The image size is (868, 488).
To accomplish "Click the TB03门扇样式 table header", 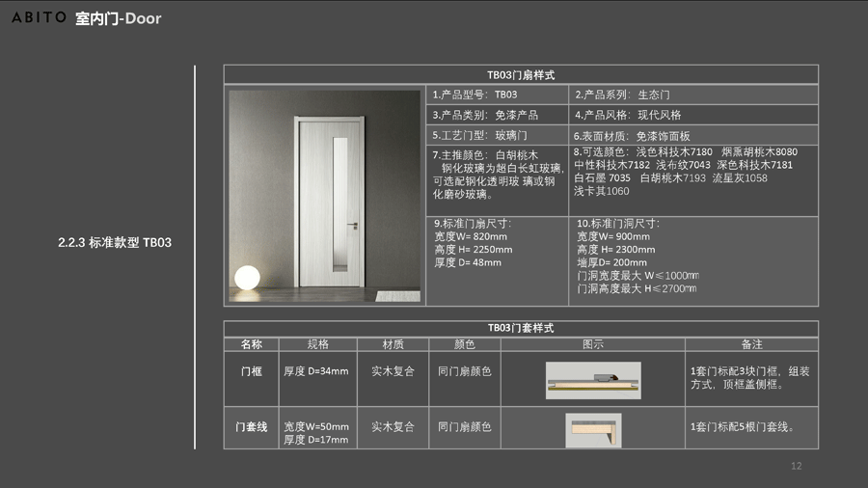I will pos(521,75).
